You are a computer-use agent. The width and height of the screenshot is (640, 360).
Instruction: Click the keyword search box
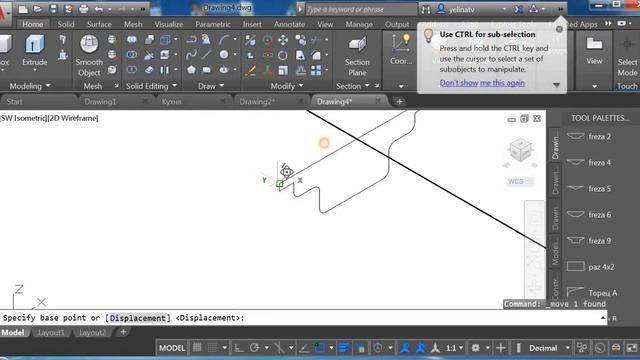pyautogui.click(x=361, y=9)
